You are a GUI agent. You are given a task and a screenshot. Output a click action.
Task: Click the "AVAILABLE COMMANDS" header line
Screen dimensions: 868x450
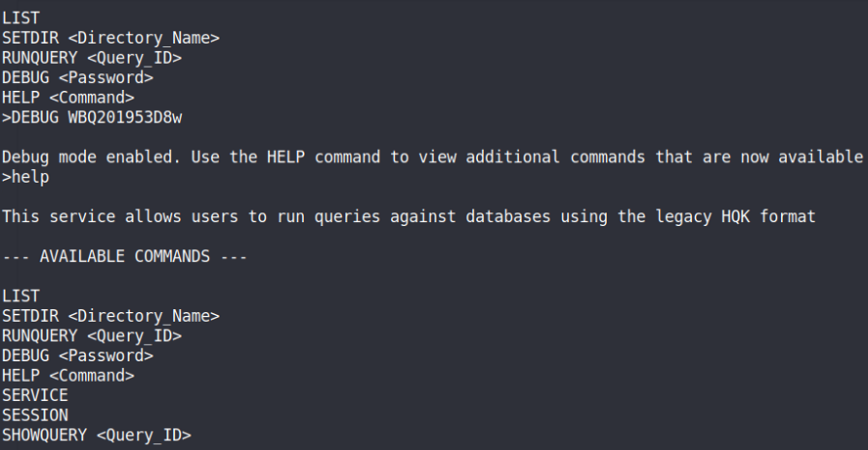[x=124, y=256]
